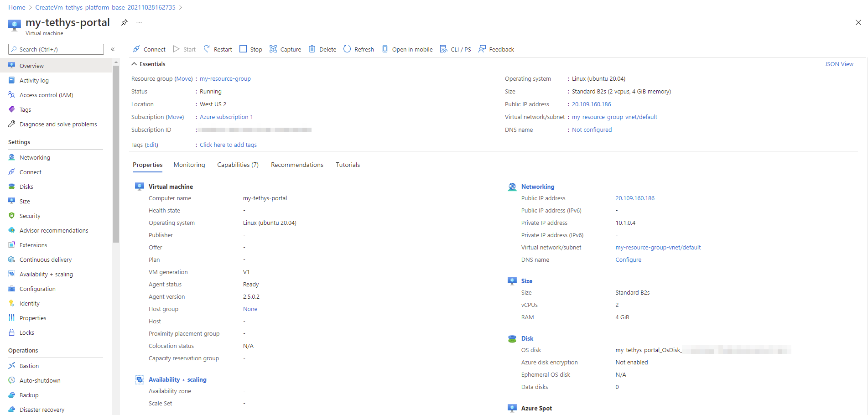Screen dimensions: 868x415
Task: Click Move next to Subscription
Action: pyautogui.click(x=175, y=117)
